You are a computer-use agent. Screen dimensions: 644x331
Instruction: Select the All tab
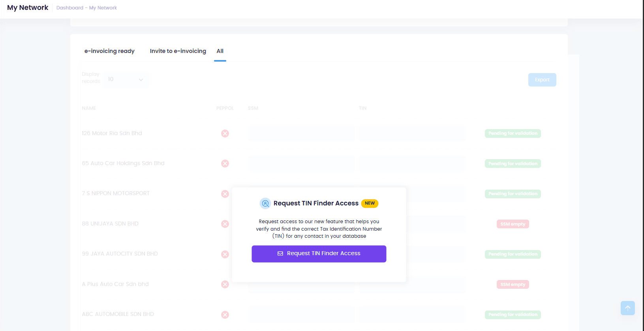click(220, 51)
